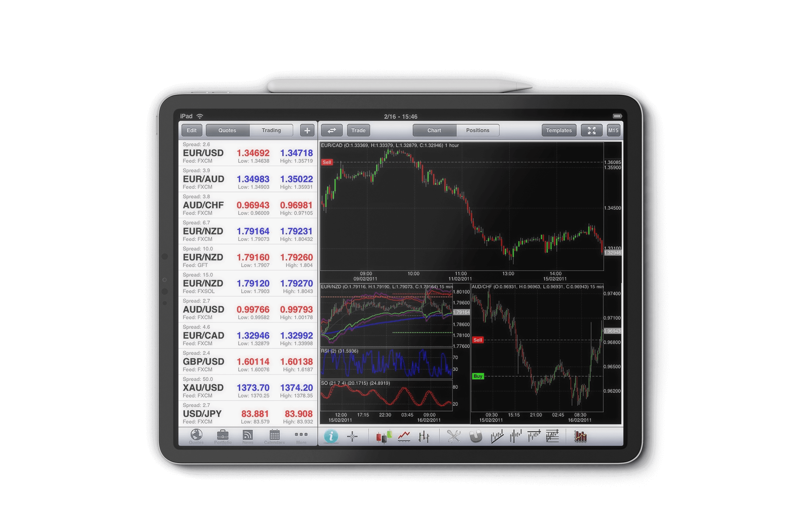Switch to the Quotes tab
The image size is (798, 532).
pyautogui.click(x=227, y=130)
